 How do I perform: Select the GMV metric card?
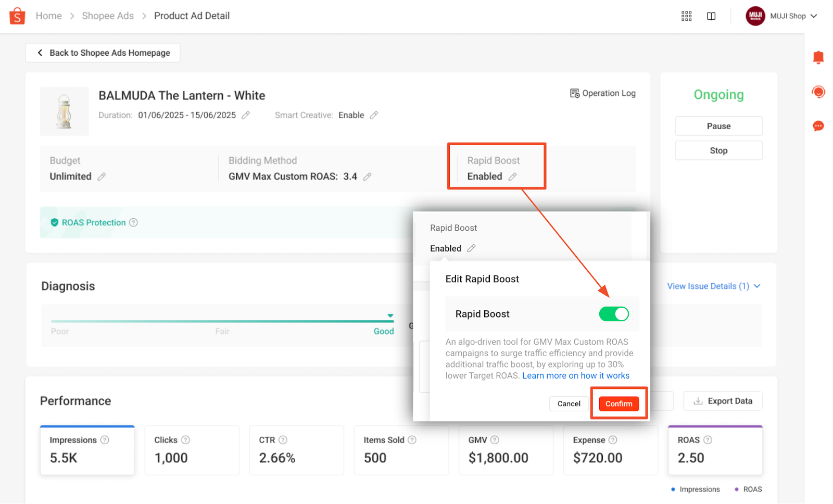[506, 450]
